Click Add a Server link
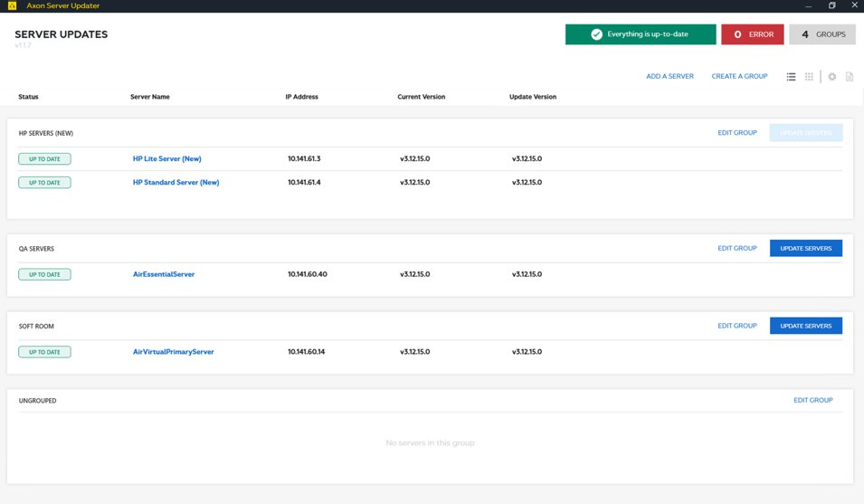This screenshot has width=864, height=504. 669,77
